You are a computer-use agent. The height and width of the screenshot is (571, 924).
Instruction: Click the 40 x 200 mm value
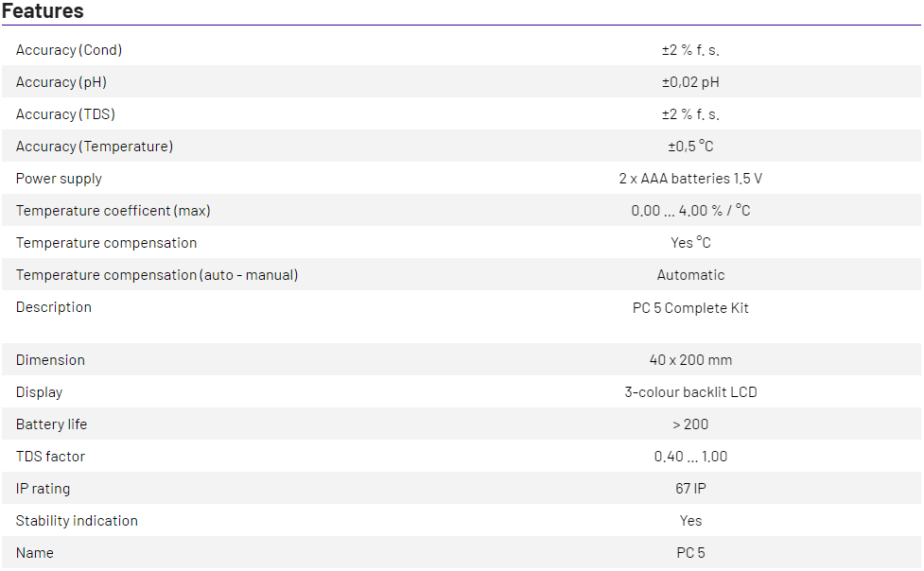(690, 360)
